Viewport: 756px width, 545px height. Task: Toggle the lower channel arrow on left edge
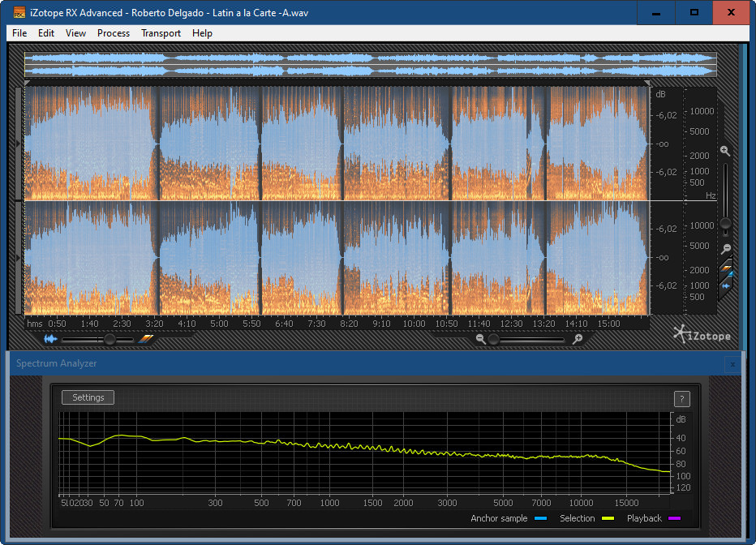click(19, 257)
